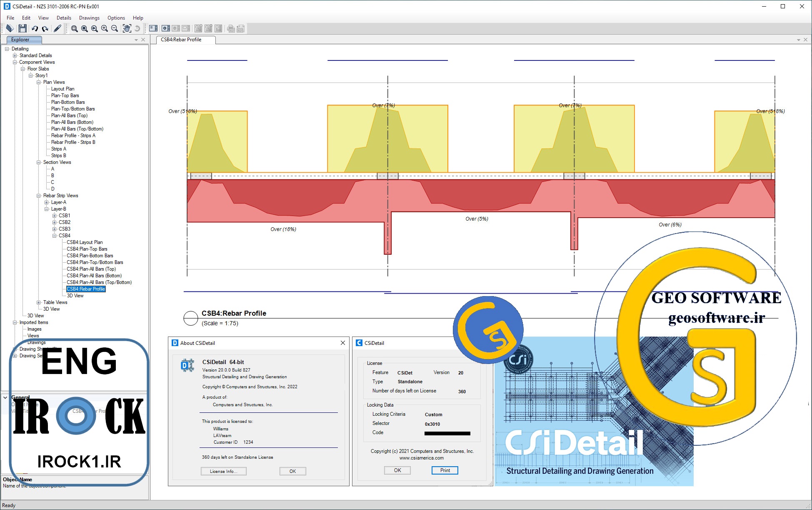Select CSB4:Plan-Bottom Bars tree item
This screenshot has height=510, width=812.
click(90, 256)
